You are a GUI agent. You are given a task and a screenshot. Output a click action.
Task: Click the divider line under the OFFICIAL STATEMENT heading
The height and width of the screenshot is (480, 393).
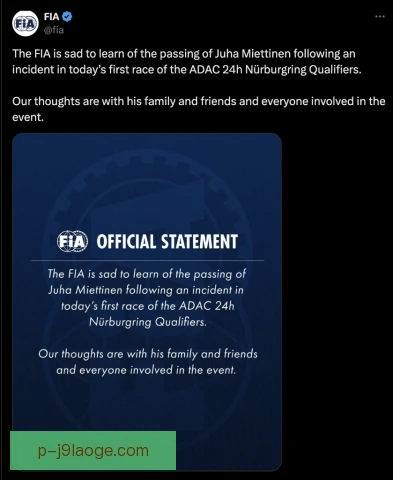[x=147, y=260]
